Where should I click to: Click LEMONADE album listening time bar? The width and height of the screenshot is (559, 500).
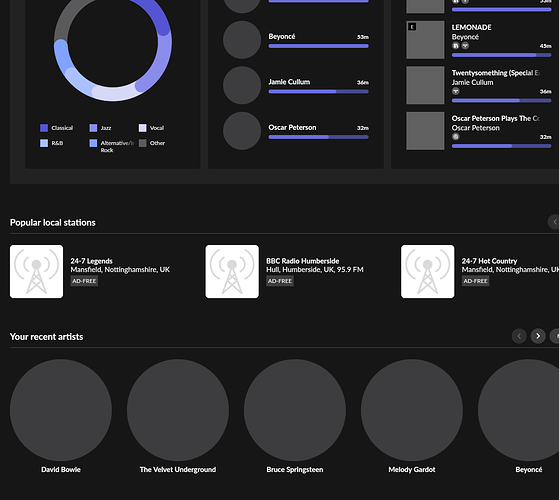(x=502, y=55)
